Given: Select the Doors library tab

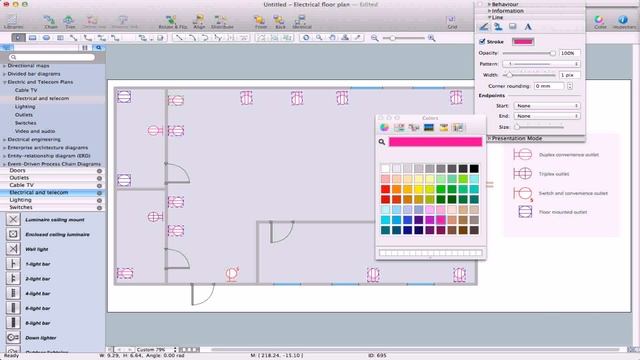Looking at the screenshot, I should point(52,171).
